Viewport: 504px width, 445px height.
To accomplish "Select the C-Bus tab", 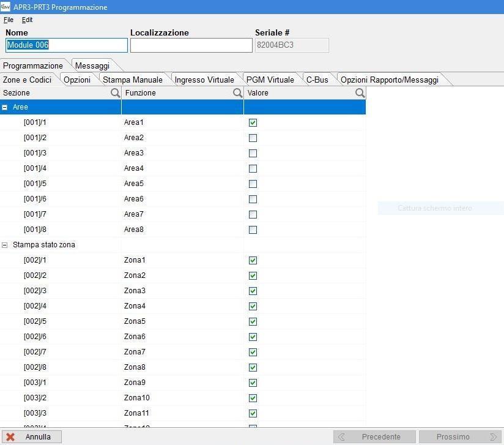I will point(317,80).
